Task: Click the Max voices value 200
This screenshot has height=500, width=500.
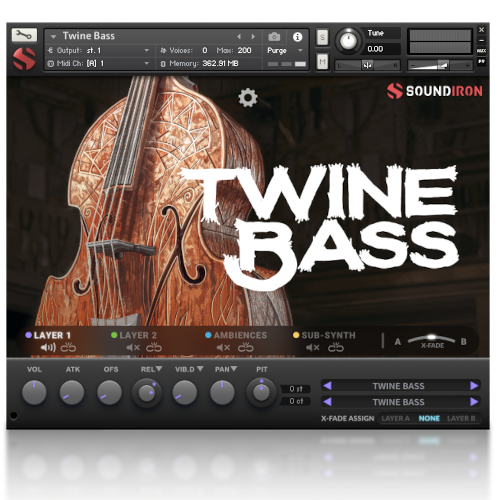Action: 244,50
